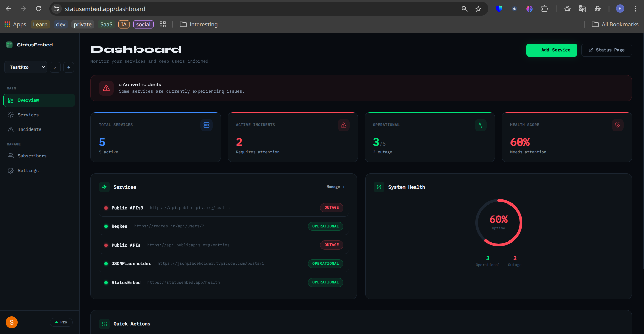Open the IA bookmark folder
The height and width of the screenshot is (334, 644).
[124, 24]
